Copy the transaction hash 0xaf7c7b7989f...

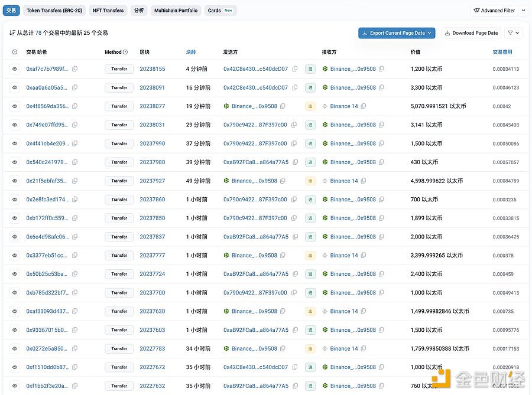[x=74, y=68]
